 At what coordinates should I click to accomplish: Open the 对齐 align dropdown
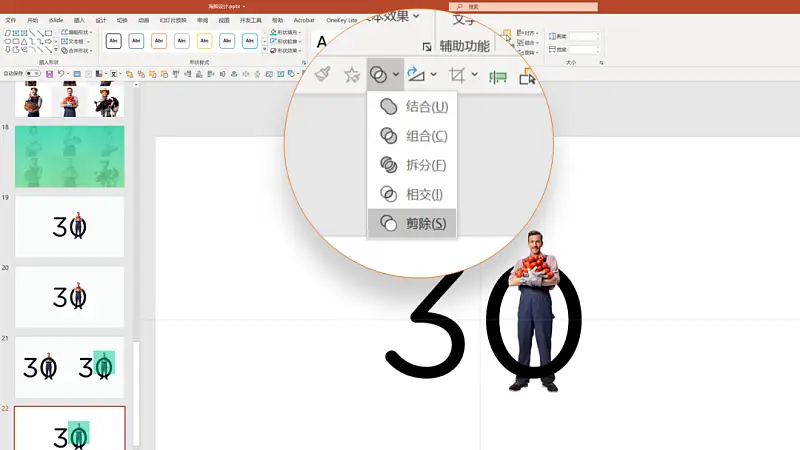(528, 33)
